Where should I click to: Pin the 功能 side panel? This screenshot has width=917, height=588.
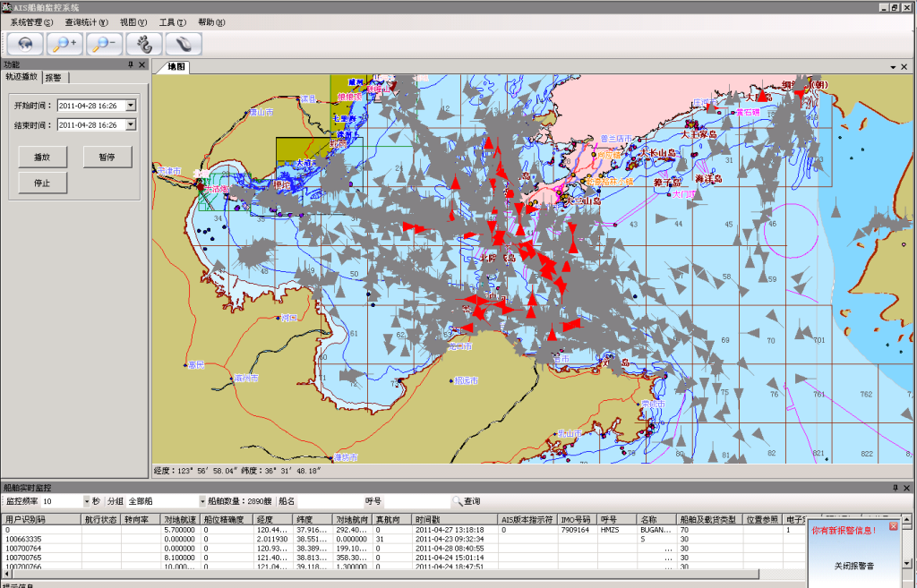click(131, 64)
